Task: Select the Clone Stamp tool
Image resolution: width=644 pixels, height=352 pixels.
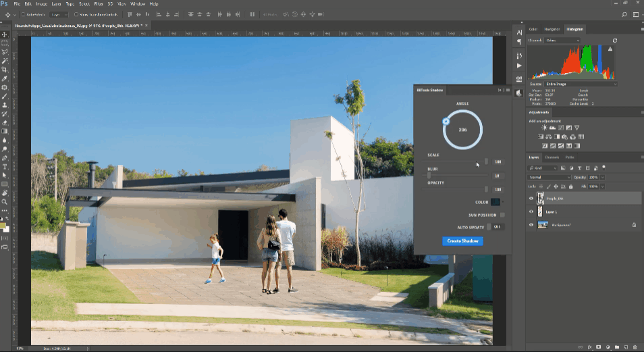Action: (x=5, y=105)
